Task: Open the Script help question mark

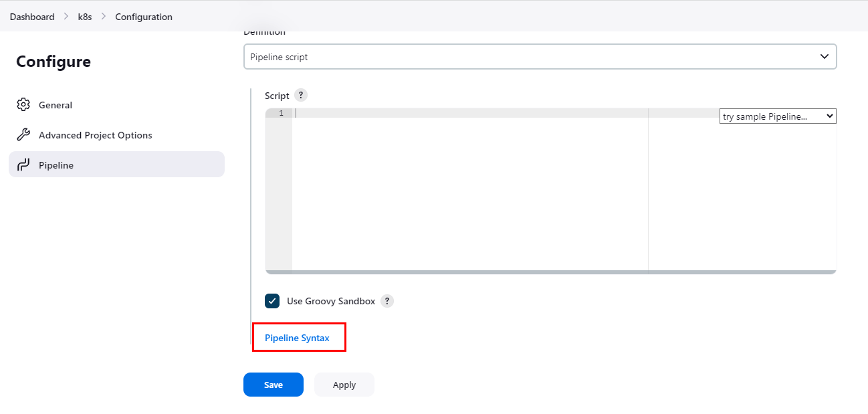Action: pos(300,95)
